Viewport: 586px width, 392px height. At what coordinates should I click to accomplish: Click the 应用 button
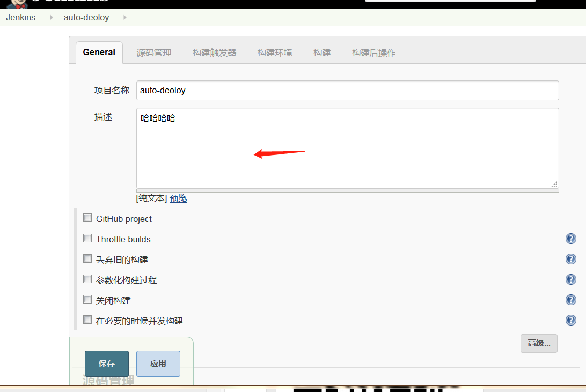click(158, 364)
